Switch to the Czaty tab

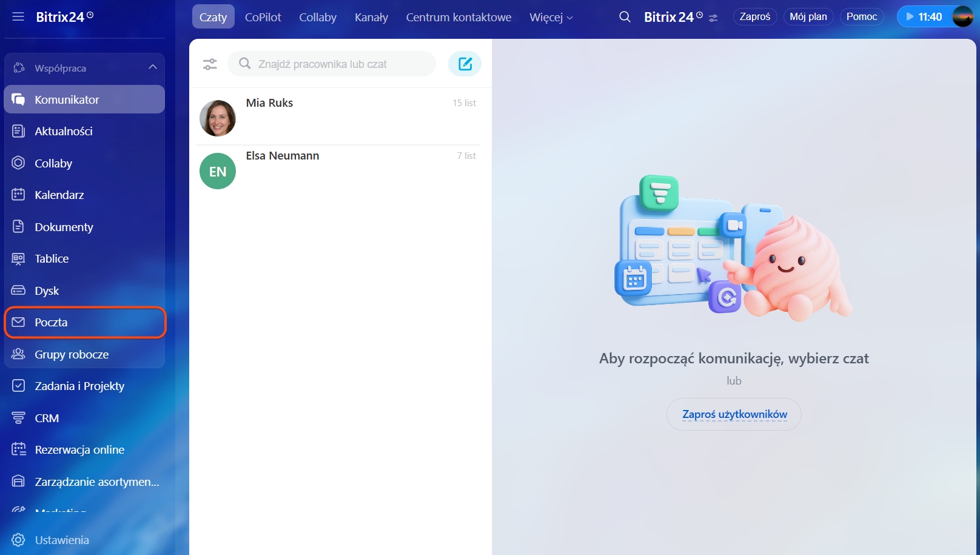coord(213,17)
